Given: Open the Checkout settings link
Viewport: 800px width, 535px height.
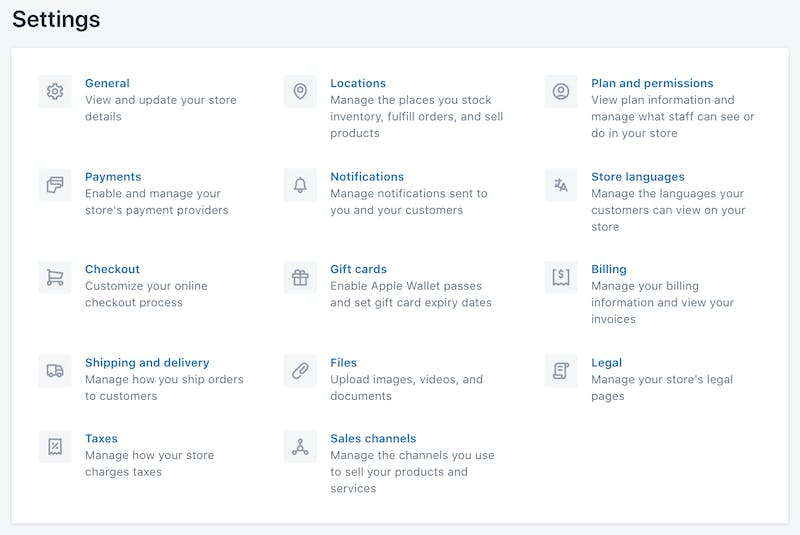Looking at the screenshot, I should pos(112,269).
